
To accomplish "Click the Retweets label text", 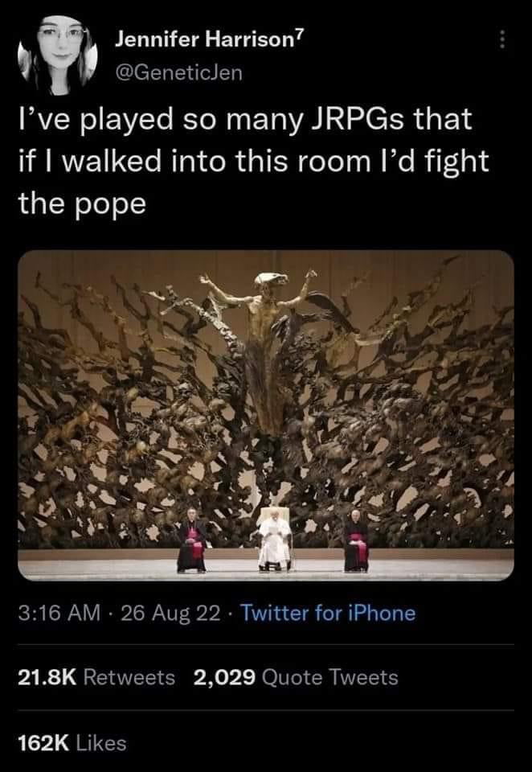I will pyautogui.click(x=129, y=677).
